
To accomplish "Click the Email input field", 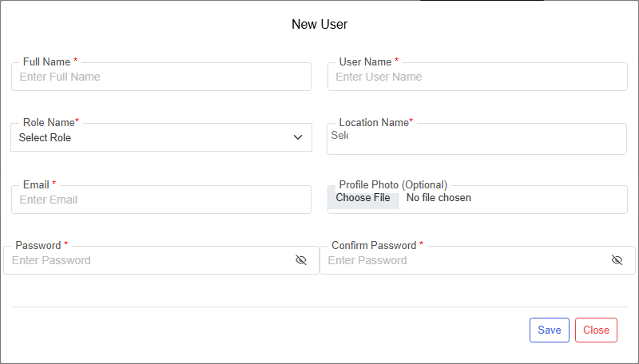I will tap(161, 200).
